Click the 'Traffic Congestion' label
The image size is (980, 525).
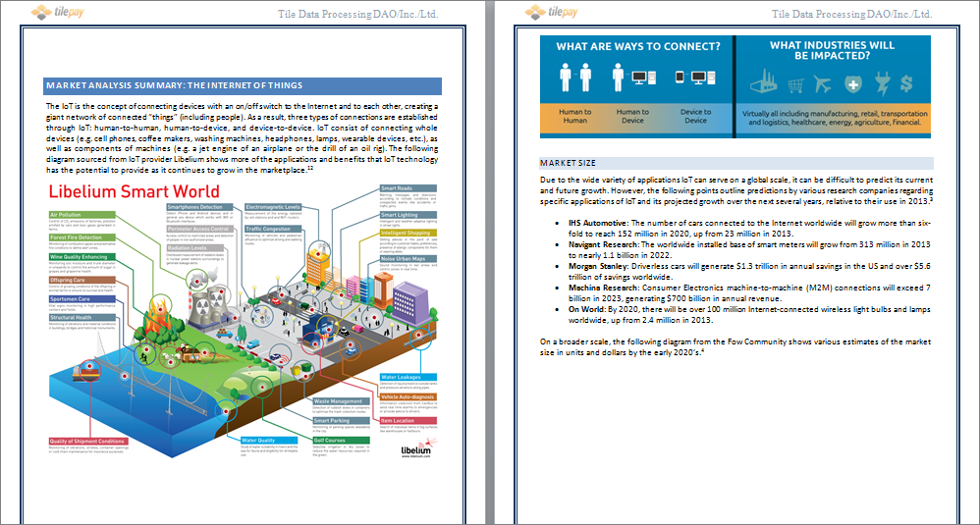click(273, 229)
